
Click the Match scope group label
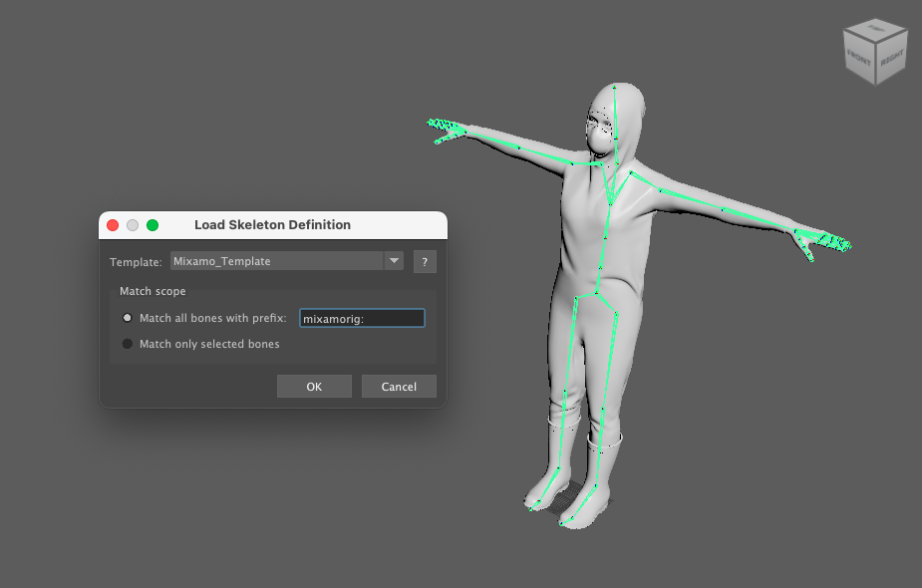click(153, 291)
